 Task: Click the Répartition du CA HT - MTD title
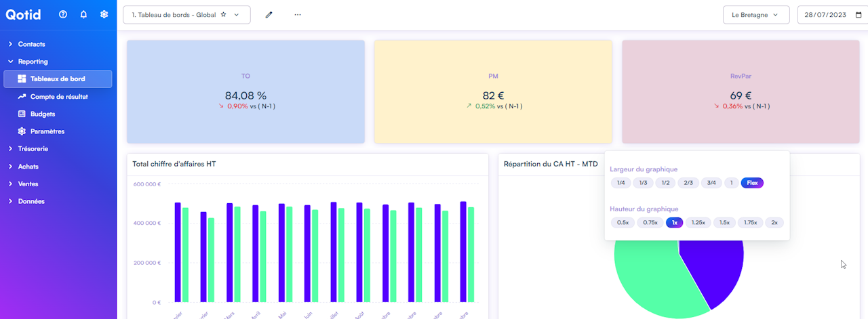551,164
